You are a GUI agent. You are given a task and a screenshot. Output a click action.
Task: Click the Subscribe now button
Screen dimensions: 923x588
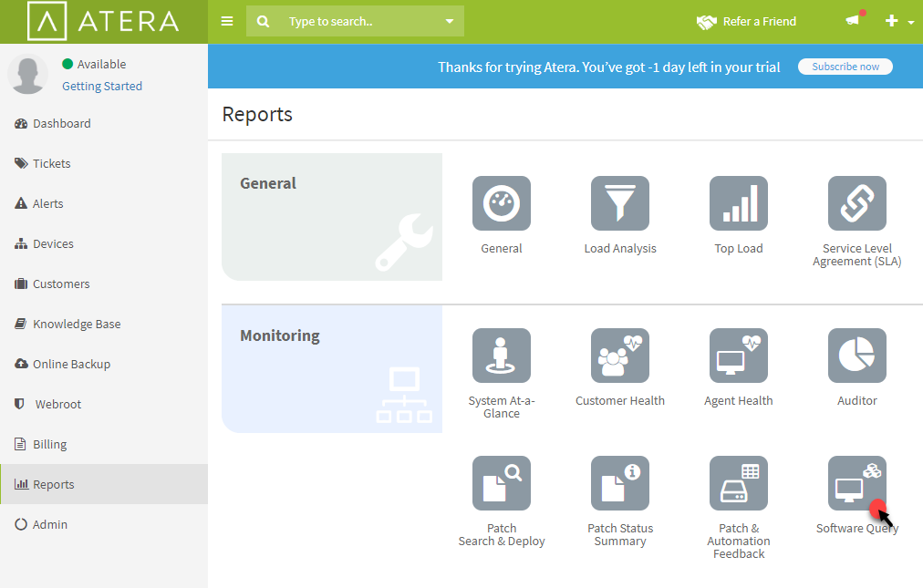pyautogui.click(x=845, y=67)
